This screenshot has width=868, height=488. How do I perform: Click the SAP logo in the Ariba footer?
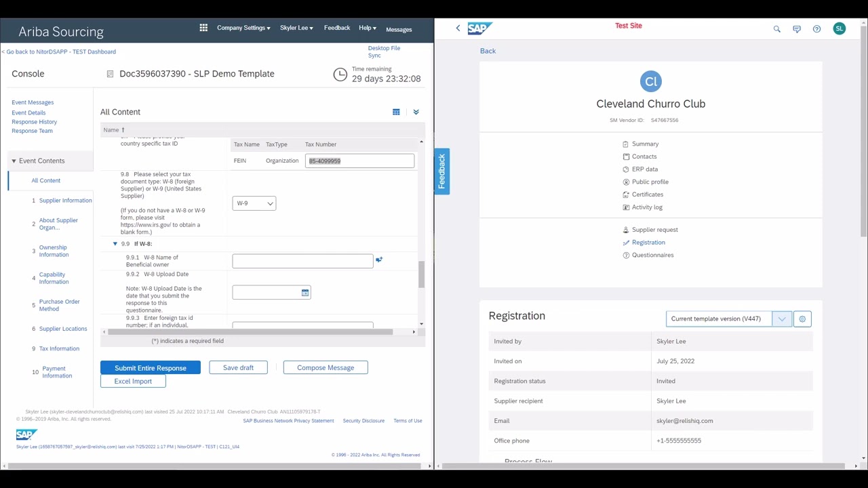tap(26, 434)
